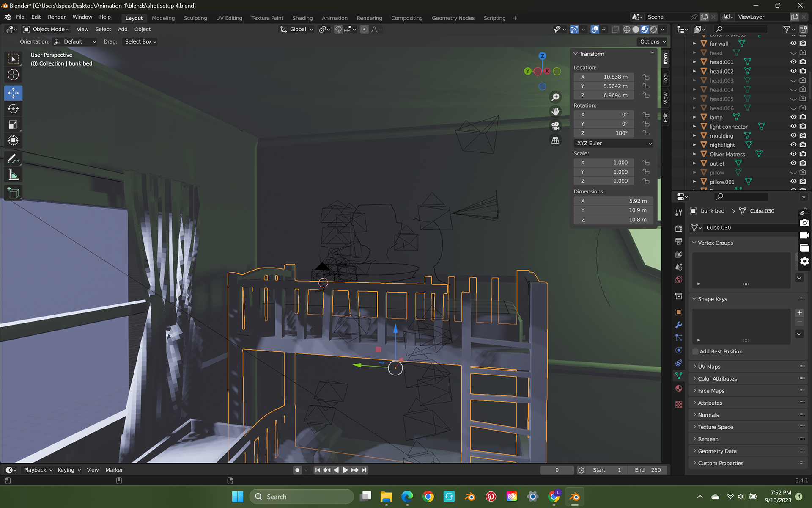
Task: Activate the 3D Cursor tool
Action: pyautogui.click(x=14, y=75)
